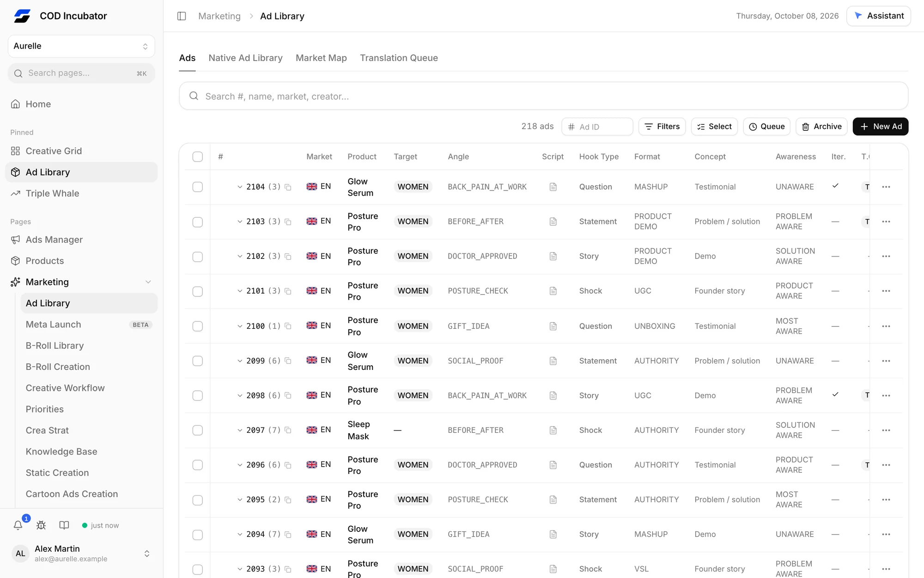This screenshot has width=924, height=578.
Task: Toggle the sidebar panel icon
Action: pyautogui.click(x=182, y=16)
